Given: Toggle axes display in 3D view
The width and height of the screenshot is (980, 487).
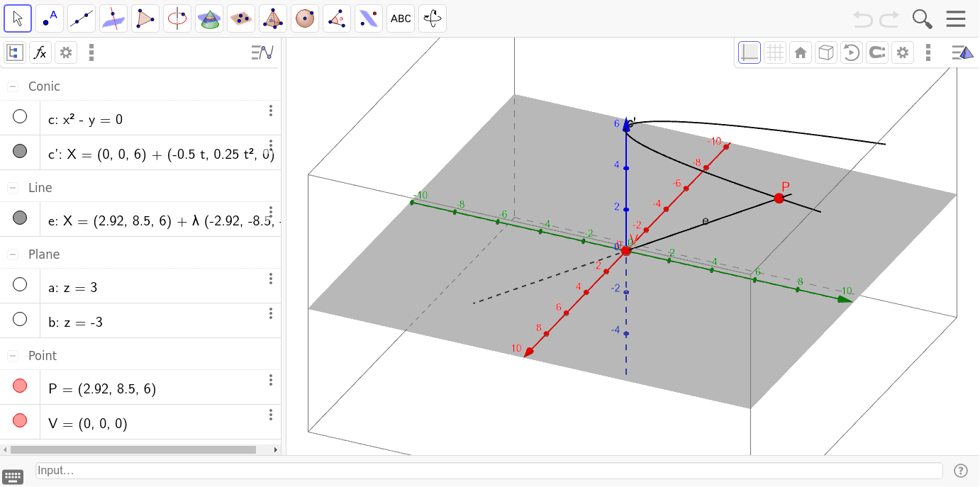Looking at the screenshot, I should click(x=750, y=52).
